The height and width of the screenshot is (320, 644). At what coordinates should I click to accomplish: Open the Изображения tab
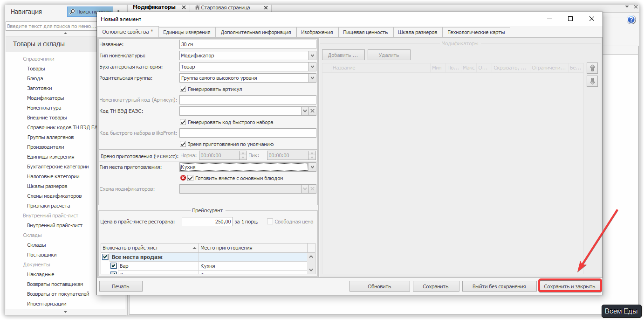317,32
